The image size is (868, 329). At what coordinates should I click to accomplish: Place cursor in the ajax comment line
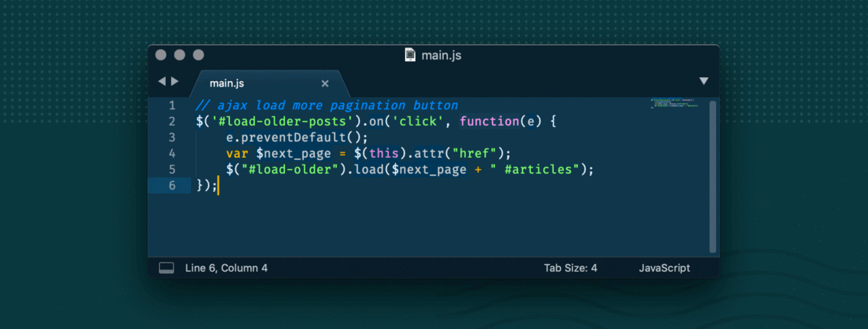pyautogui.click(x=327, y=106)
